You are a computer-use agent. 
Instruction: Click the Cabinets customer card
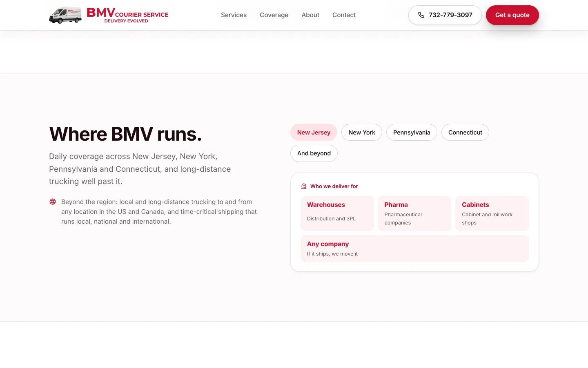[492, 213]
